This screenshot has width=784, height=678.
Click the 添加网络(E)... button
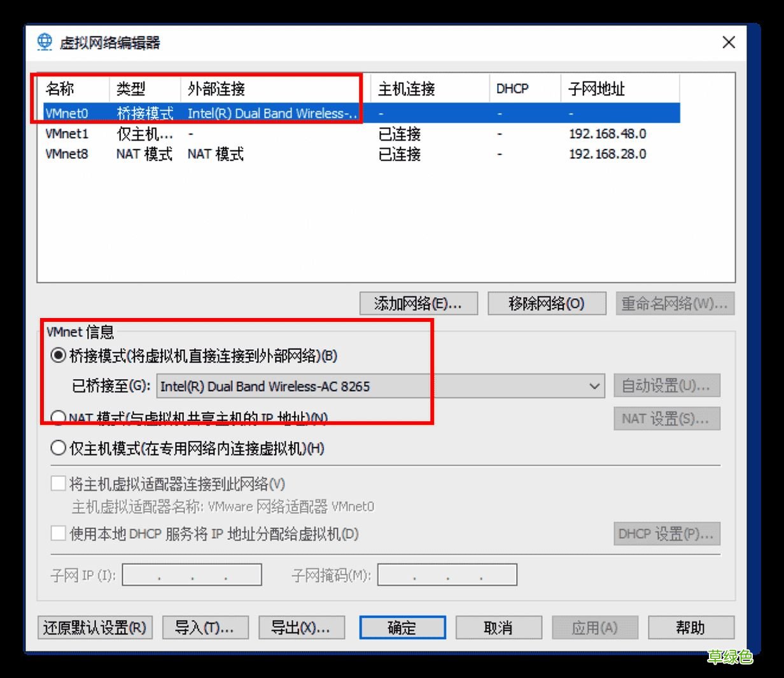[419, 303]
